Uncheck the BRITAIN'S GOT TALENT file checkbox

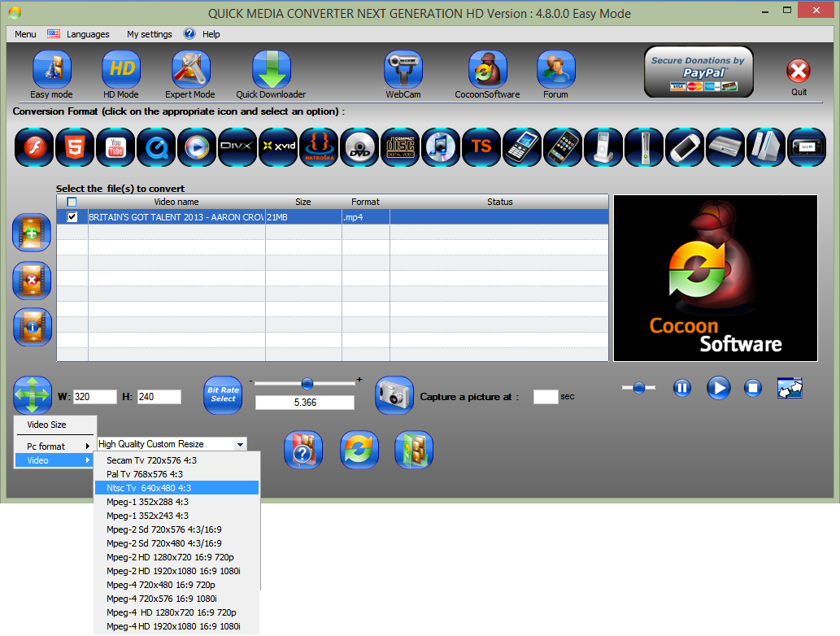point(72,217)
